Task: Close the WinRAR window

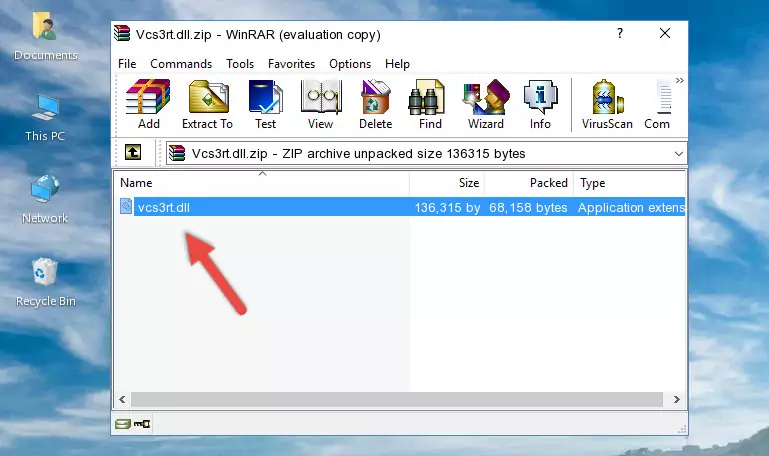Action: coord(665,33)
